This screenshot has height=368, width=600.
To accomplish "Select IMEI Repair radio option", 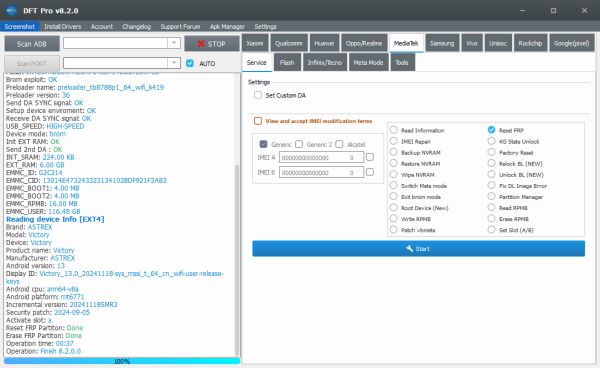I will [x=394, y=141].
